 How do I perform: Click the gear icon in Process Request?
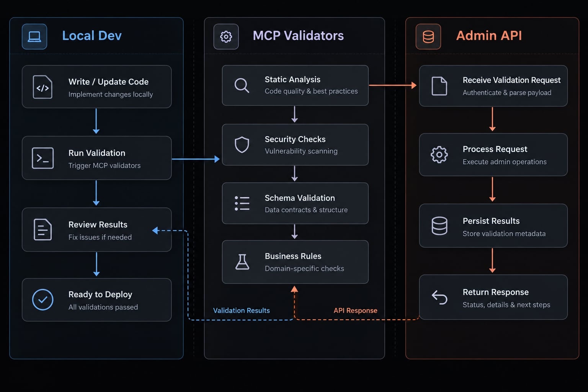tap(439, 155)
